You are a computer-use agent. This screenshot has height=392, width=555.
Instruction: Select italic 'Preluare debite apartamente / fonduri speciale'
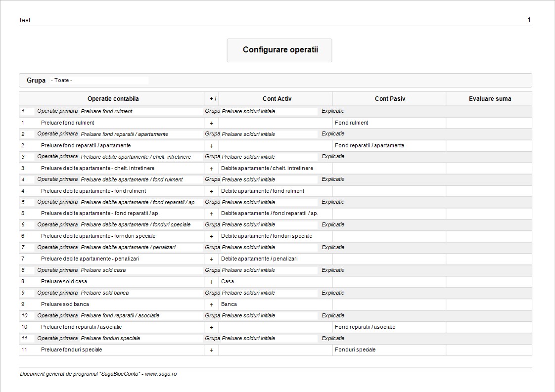click(x=136, y=224)
